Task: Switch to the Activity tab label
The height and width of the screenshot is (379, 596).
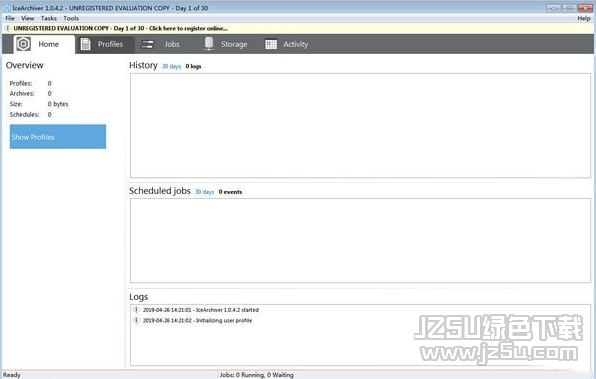Action: tap(296, 44)
